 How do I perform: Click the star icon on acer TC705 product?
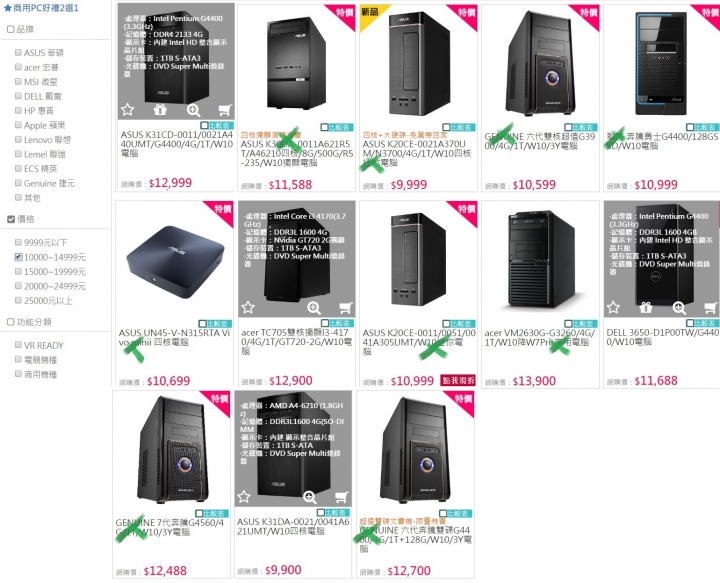[248, 307]
